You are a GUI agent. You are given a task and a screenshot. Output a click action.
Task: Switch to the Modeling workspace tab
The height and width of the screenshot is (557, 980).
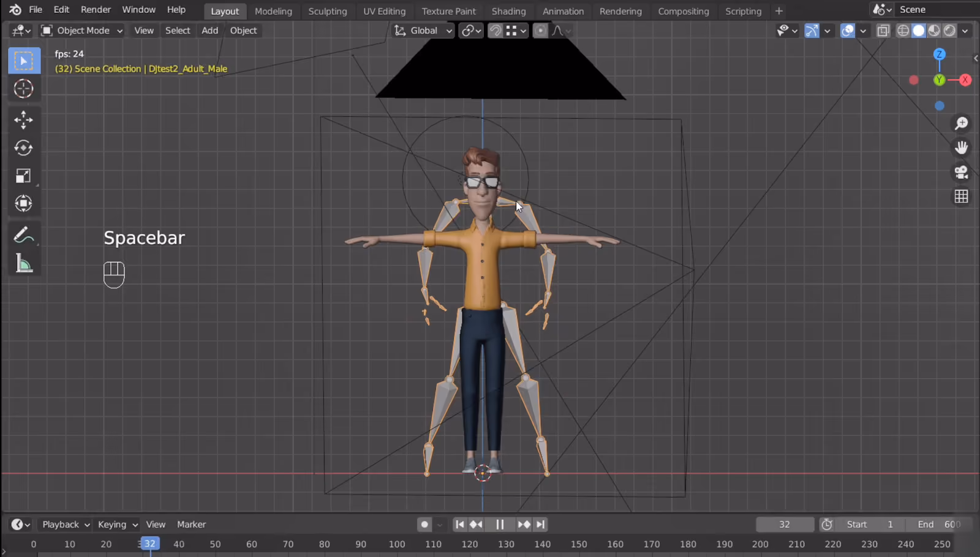(x=273, y=11)
